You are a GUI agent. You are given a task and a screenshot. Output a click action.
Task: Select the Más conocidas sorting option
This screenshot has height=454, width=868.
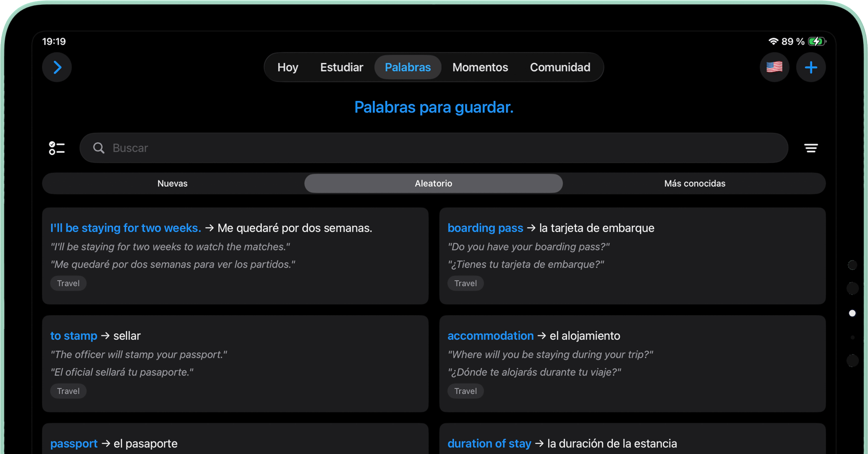tap(695, 183)
